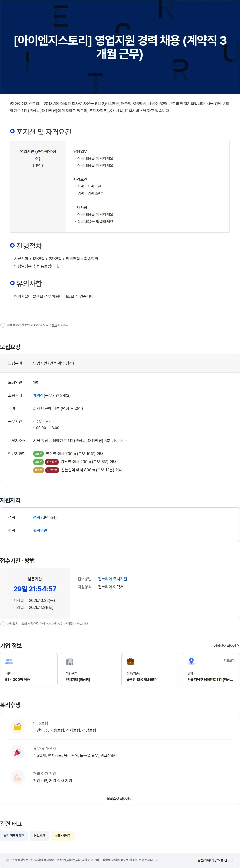Click 솔루션·SI·CRM·ERP industry text
The width and height of the screenshot is (240, 868).
pos(141,679)
